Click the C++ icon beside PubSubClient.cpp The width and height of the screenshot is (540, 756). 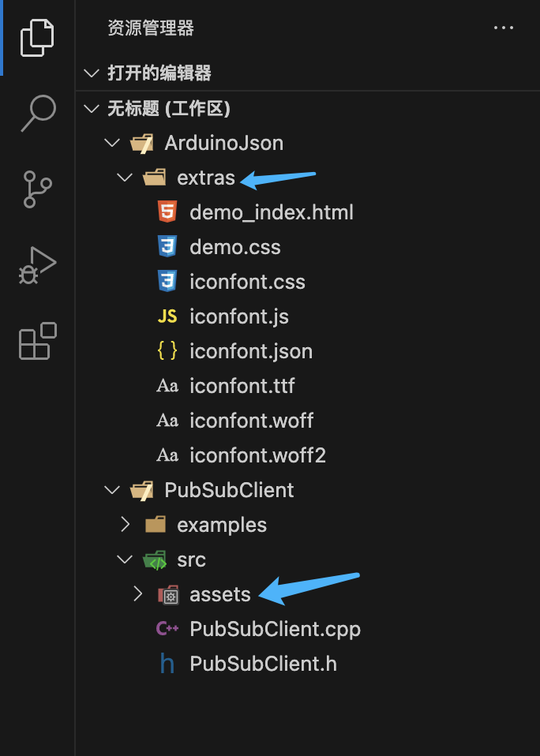[x=167, y=629]
